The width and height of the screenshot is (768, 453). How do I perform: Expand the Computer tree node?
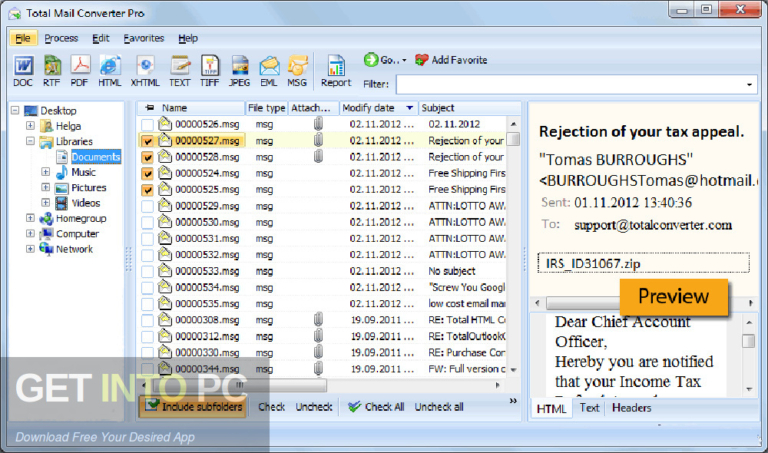[x=30, y=234]
